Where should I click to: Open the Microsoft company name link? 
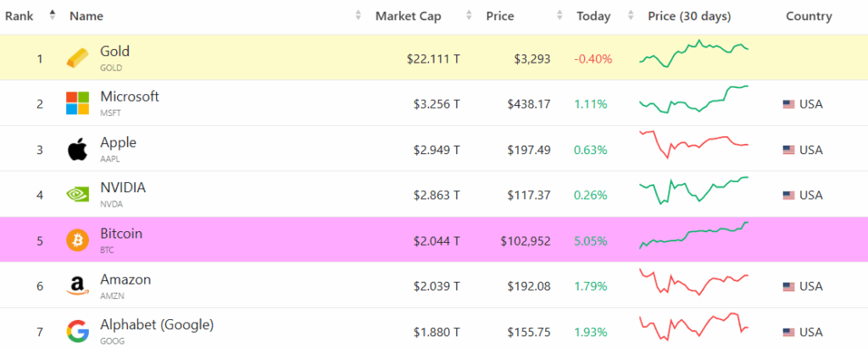130,97
